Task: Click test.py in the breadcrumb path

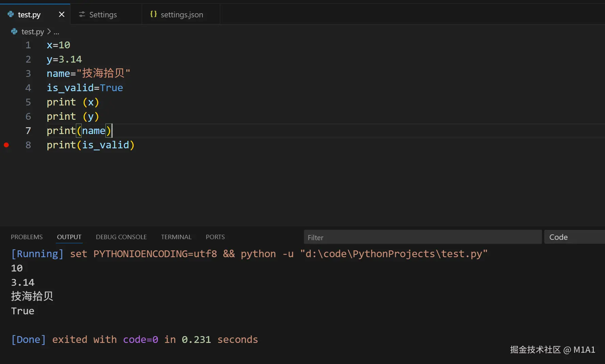Action: point(33,32)
